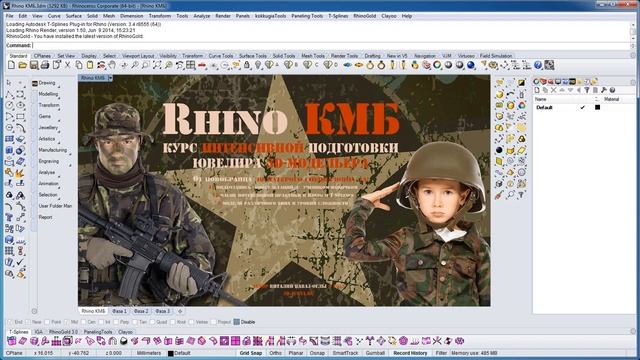Expand the Manufacturing submenu in sidebar

[53, 150]
